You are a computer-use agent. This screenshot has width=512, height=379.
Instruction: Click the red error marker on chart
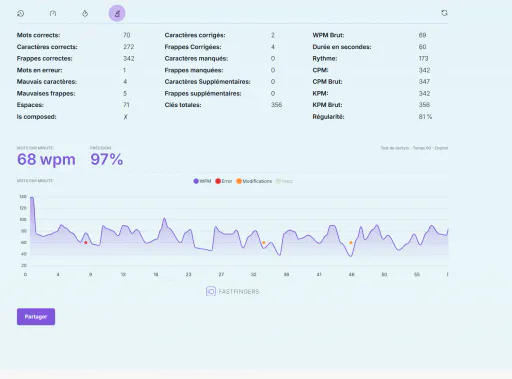(x=86, y=243)
